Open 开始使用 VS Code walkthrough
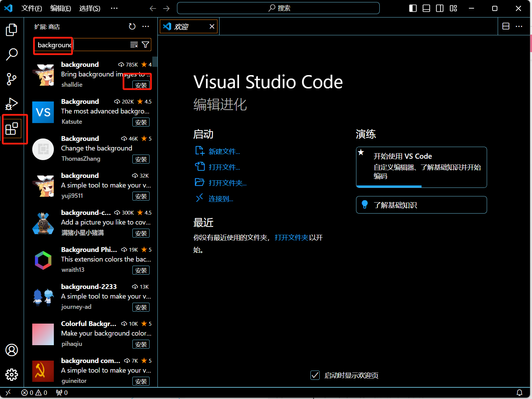The width and height of the screenshot is (532, 399). (x=422, y=167)
